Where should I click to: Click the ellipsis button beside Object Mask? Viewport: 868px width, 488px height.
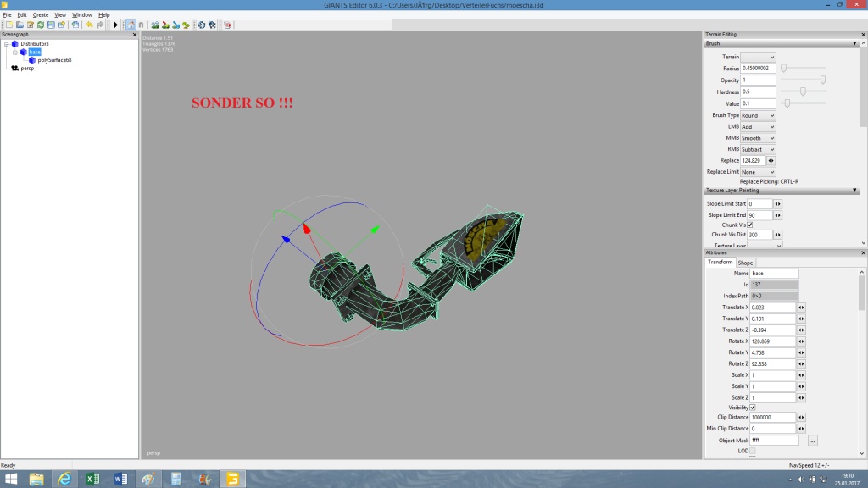pyautogui.click(x=812, y=441)
